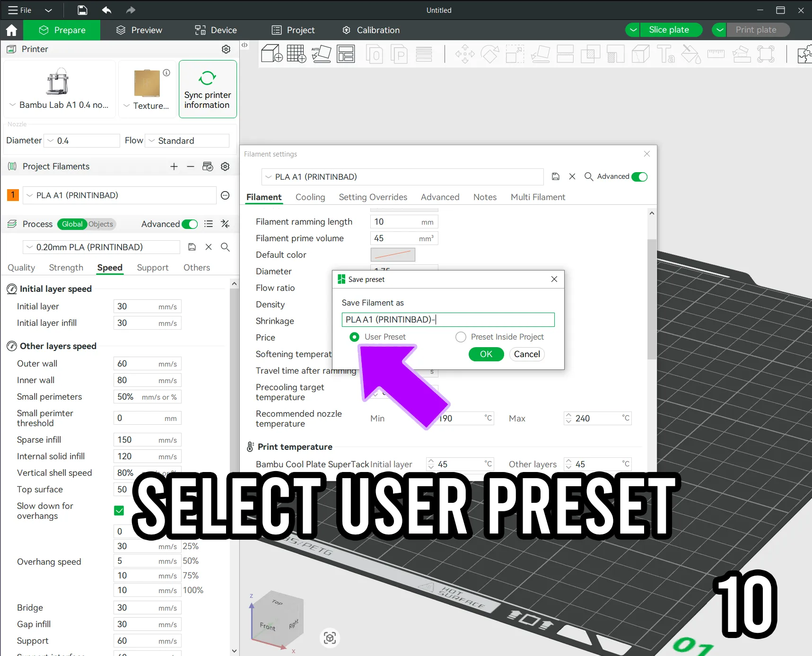Image resolution: width=812 pixels, height=656 pixels.
Task: Search process settings magnifier icon
Action: [225, 247]
